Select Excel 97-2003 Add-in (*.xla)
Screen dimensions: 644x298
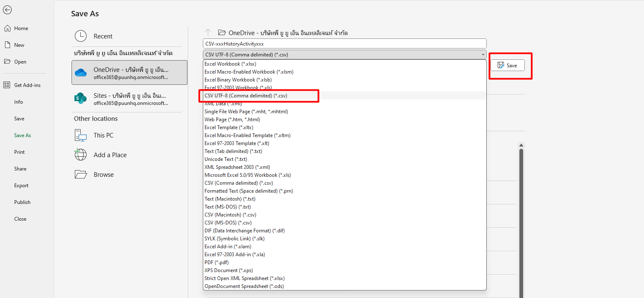point(345,255)
